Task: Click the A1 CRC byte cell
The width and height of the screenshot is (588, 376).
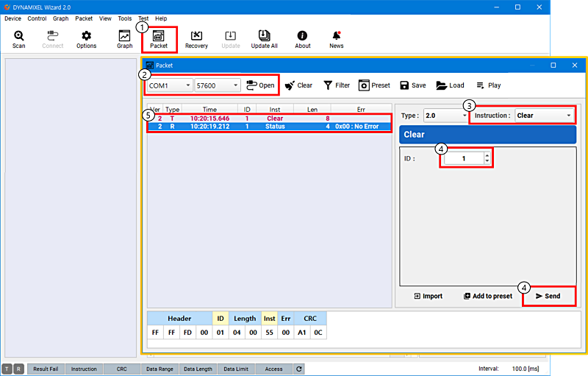Action: tap(302, 333)
